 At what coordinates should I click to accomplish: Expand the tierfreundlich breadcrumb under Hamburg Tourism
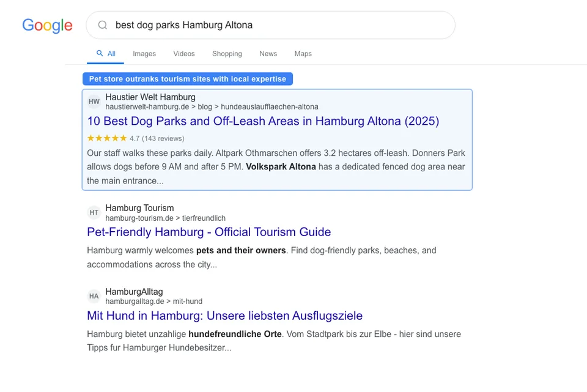(203, 218)
